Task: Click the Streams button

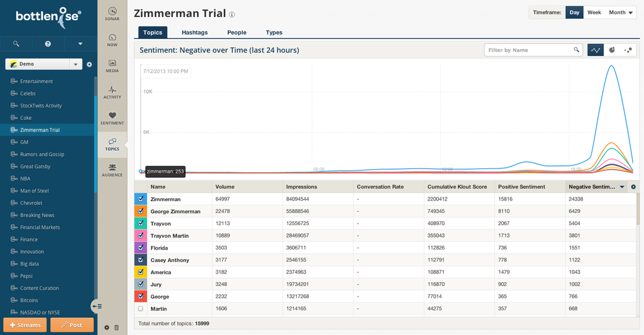Action: [x=25, y=325]
